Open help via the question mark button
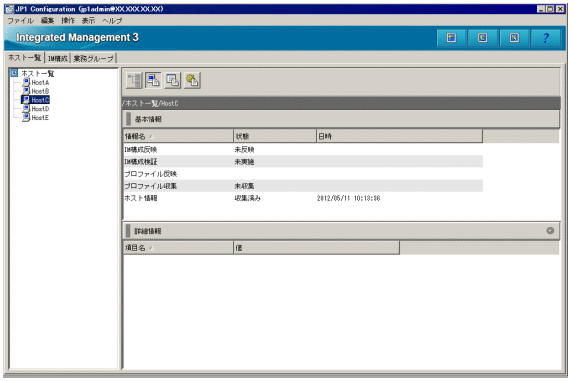 pos(546,38)
